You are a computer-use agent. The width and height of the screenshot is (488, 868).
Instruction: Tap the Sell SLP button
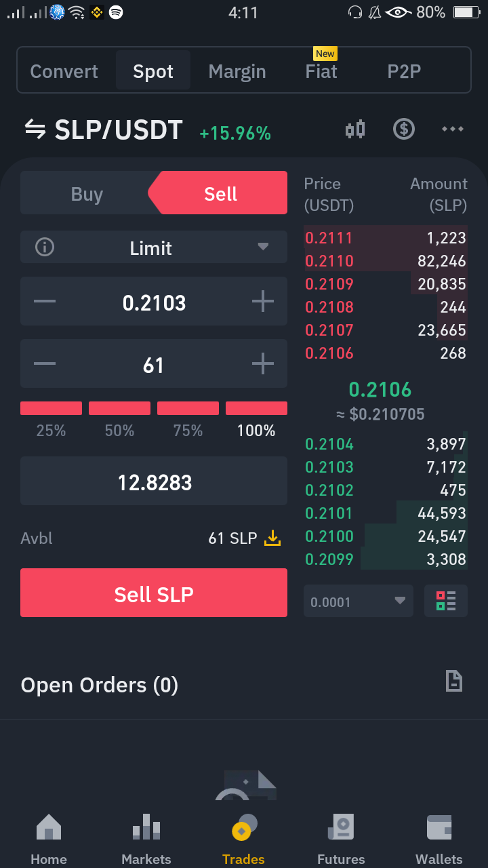[154, 593]
